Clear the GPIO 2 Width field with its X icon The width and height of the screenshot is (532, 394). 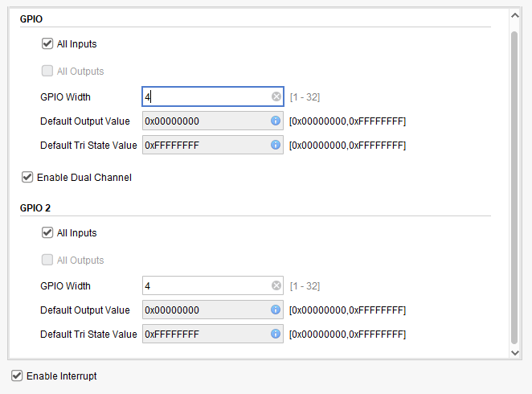tap(276, 285)
